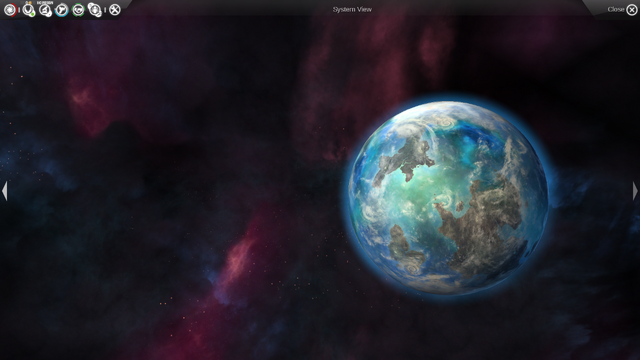
Task: Click the green dot notification on research icon
Action: tap(32, 14)
